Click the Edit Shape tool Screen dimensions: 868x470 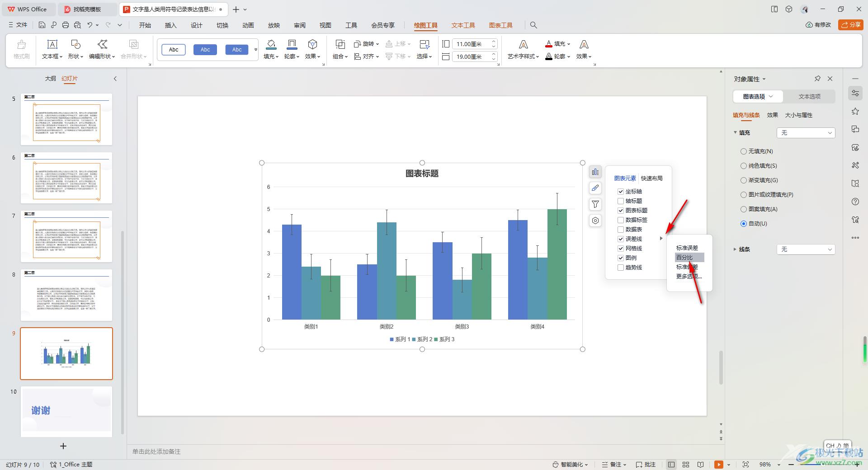point(102,49)
